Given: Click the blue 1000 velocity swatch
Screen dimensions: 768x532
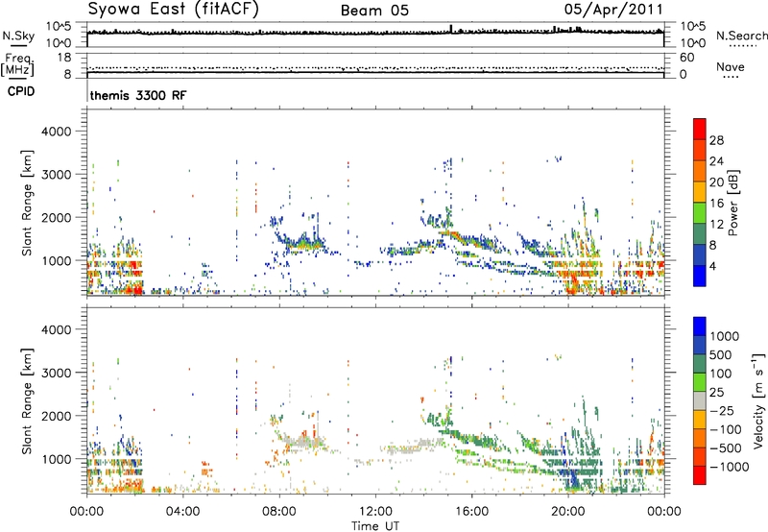Looking at the screenshot, I should pyautogui.click(x=700, y=326).
